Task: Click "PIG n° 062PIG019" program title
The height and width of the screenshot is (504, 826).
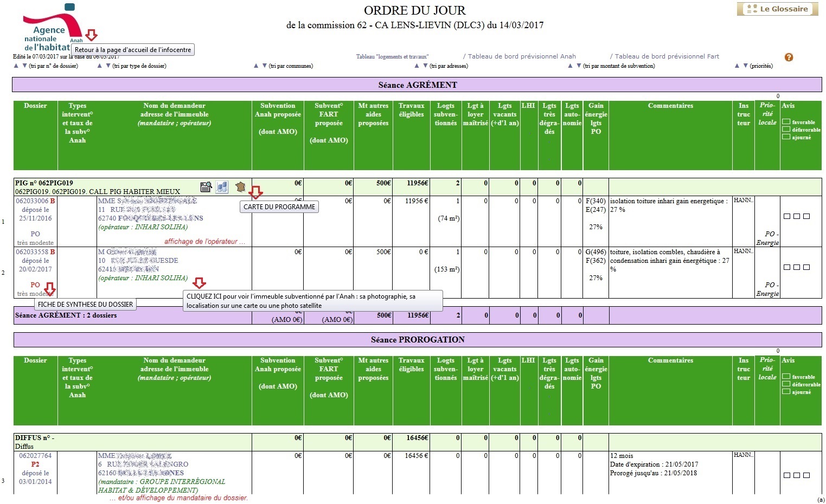Action: click(44, 183)
